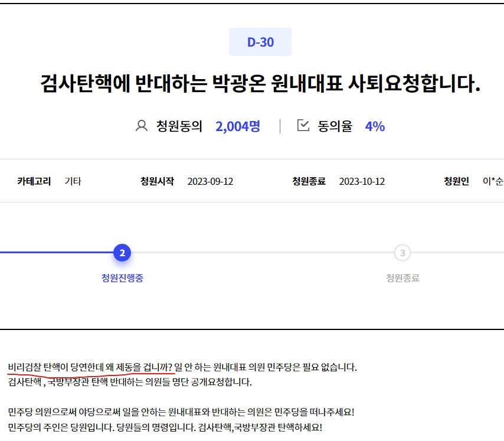This screenshot has width=504, height=441.
Task: Click the line requesting 명단 공개요청합니다
Action: pyautogui.click(x=130, y=382)
